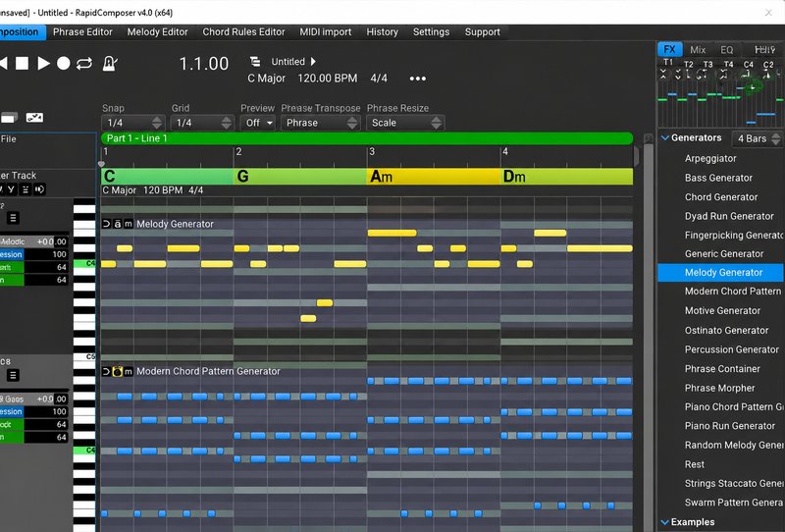Click the green Part 1 - Line 1 bar
The width and height of the screenshot is (785, 532).
[x=367, y=138]
